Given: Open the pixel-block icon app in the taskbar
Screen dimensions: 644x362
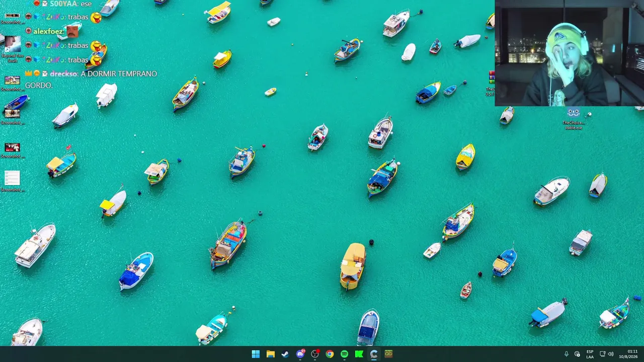Looking at the screenshot, I should tap(388, 354).
